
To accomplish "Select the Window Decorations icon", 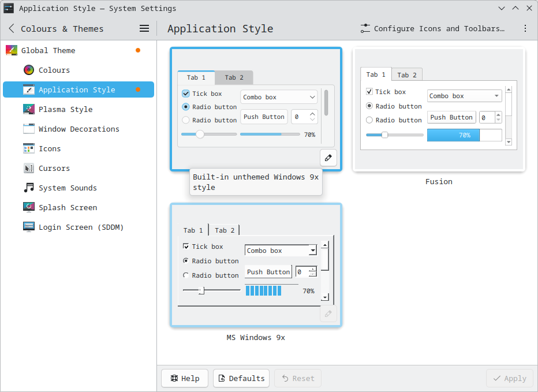I will [29, 129].
